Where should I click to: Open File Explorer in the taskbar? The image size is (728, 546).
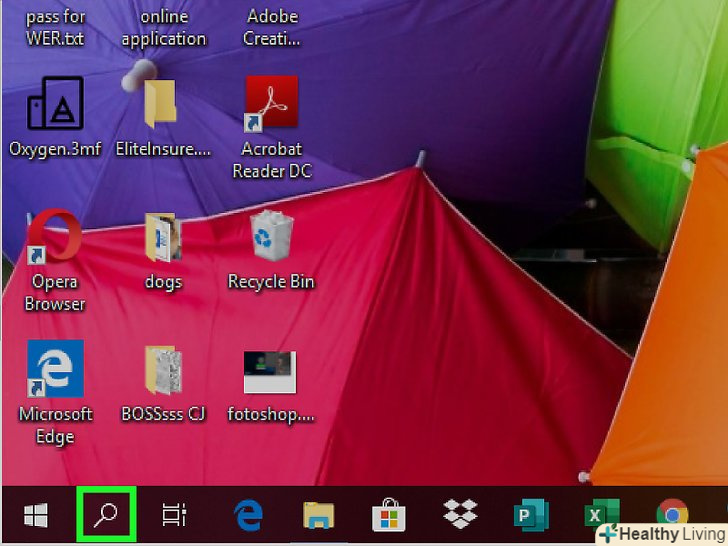pyautogui.click(x=318, y=515)
